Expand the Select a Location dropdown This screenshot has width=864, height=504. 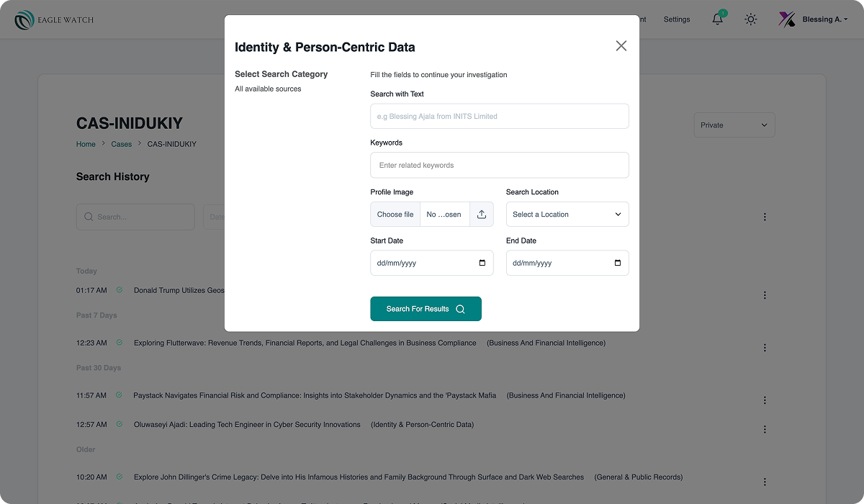point(567,215)
